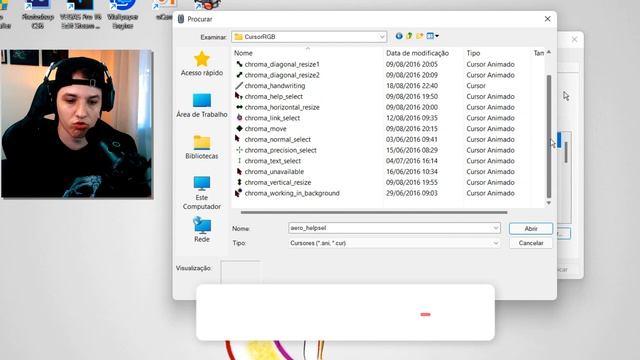Expand the Examinar CursorRGB folder dropdown
640x360 pixels.
click(x=382, y=37)
